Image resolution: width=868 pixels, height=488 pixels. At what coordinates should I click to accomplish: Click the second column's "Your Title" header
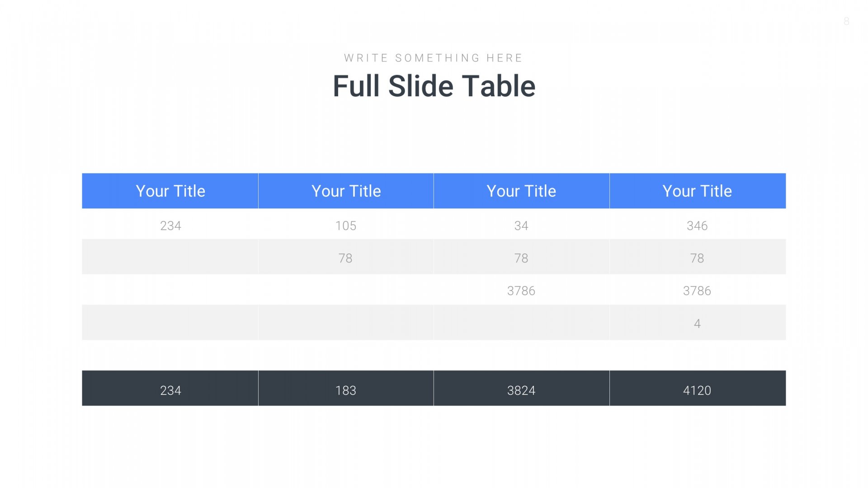(x=346, y=191)
